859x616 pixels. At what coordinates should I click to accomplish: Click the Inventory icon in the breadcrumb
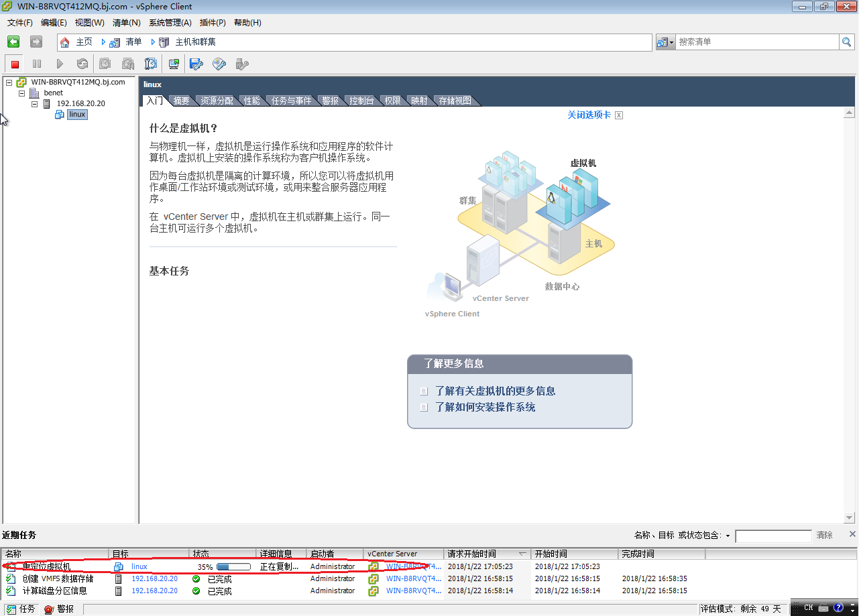click(x=115, y=42)
